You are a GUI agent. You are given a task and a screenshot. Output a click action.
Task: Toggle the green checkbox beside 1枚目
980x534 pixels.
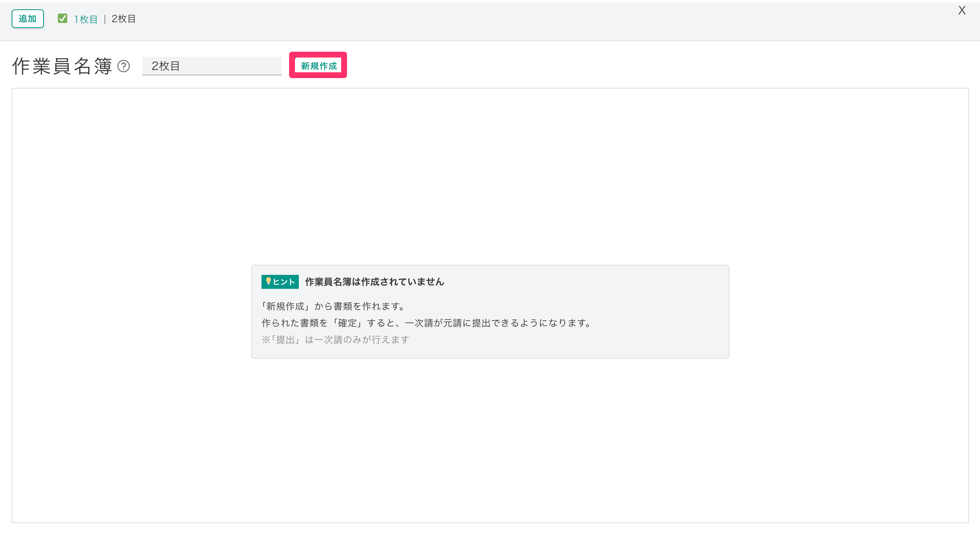(63, 18)
